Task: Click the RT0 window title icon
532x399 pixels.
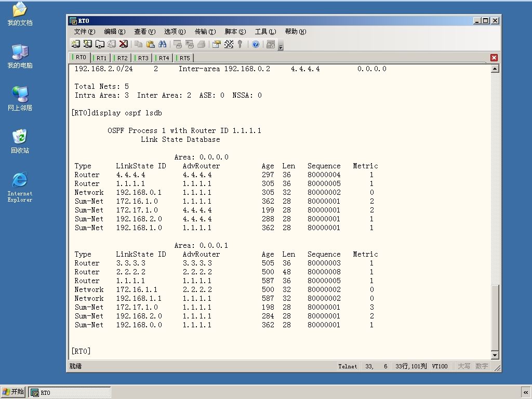Action: 73,21
